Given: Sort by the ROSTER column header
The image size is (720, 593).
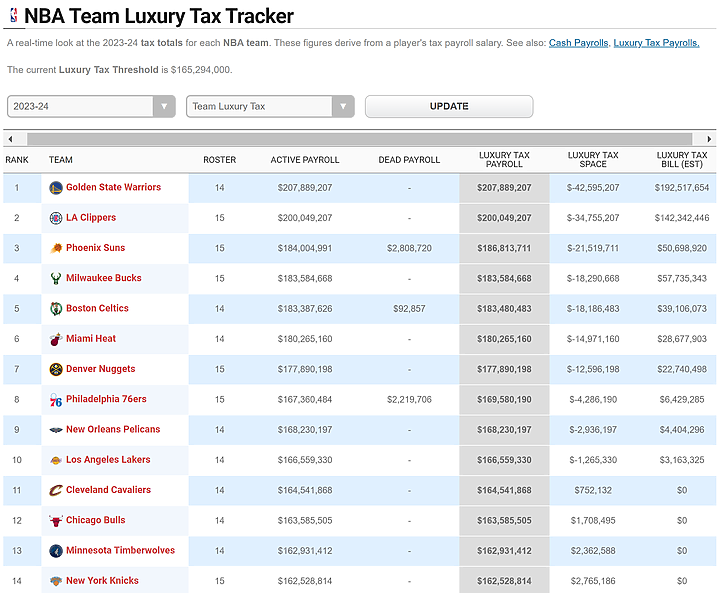Looking at the screenshot, I should 219,160.
